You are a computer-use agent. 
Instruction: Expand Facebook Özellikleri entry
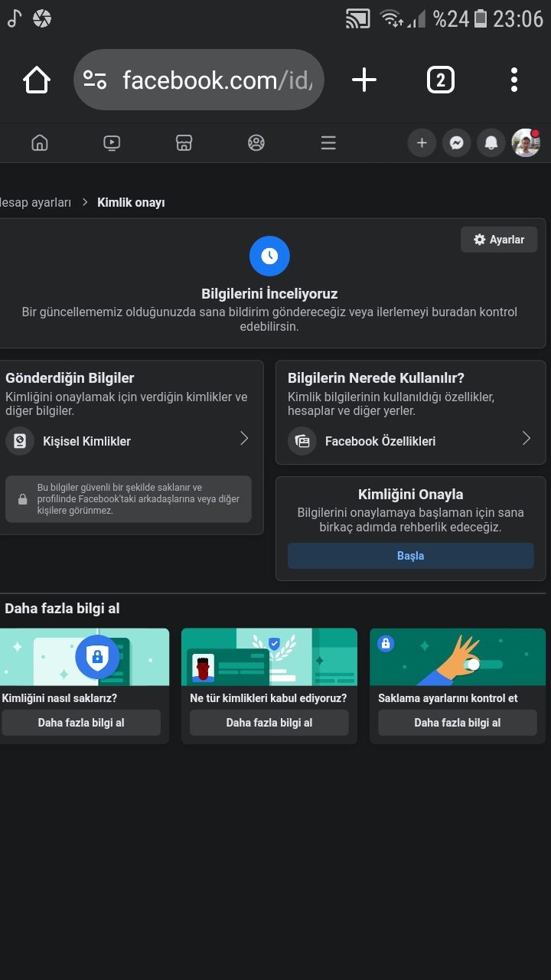(x=410, y=441)
